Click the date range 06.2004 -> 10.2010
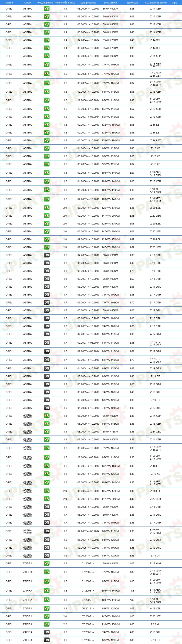The height and width of the screenshot is (644, 182). [x=88, y=376]
